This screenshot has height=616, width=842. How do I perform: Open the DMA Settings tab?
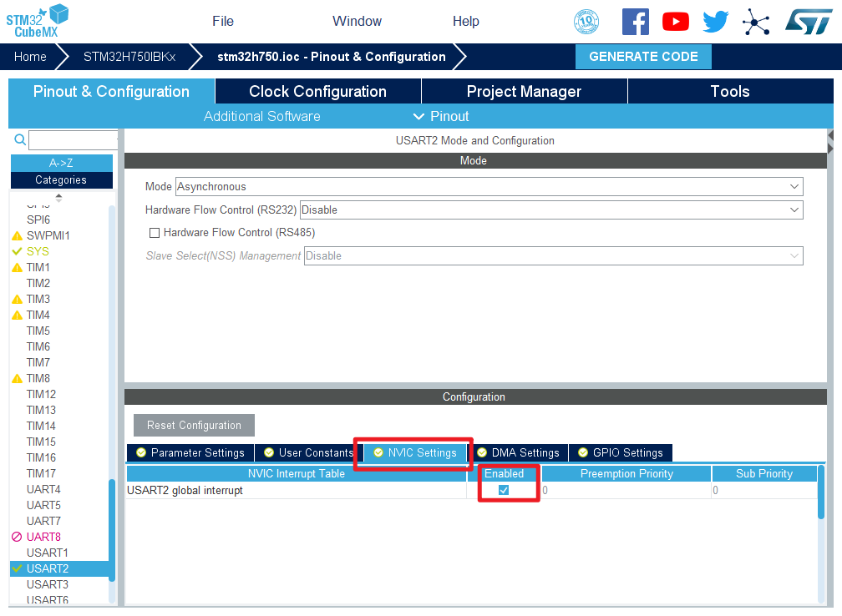tap(518, 452)
